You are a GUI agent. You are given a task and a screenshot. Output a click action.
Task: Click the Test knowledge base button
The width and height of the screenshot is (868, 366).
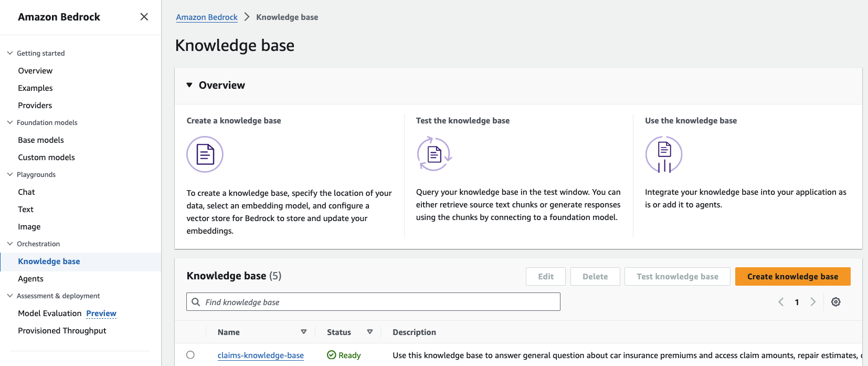tap(678, 276)
